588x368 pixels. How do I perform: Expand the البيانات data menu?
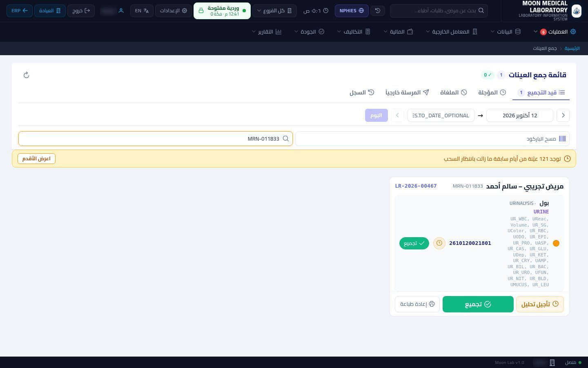(506, 31)
